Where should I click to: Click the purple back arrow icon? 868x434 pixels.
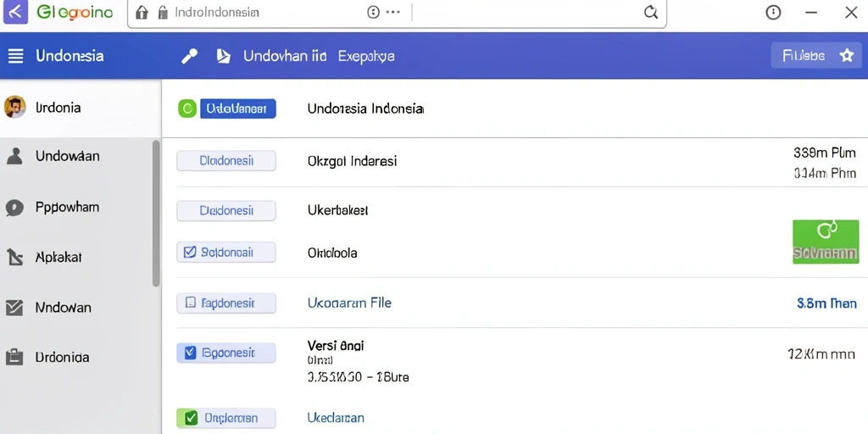15,12
